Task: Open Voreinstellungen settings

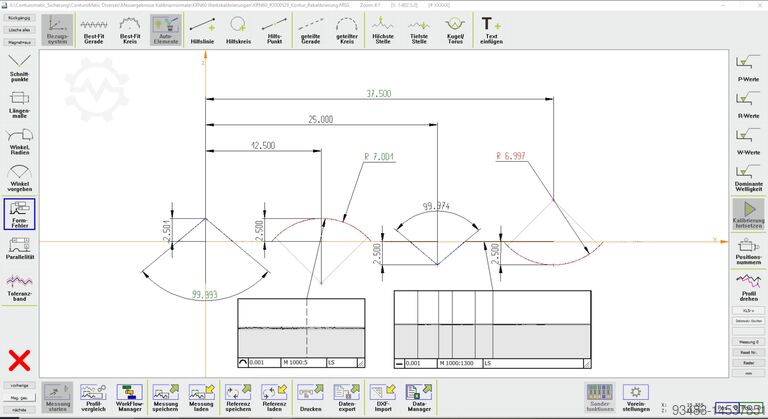Action: click(x=635, y=396)
